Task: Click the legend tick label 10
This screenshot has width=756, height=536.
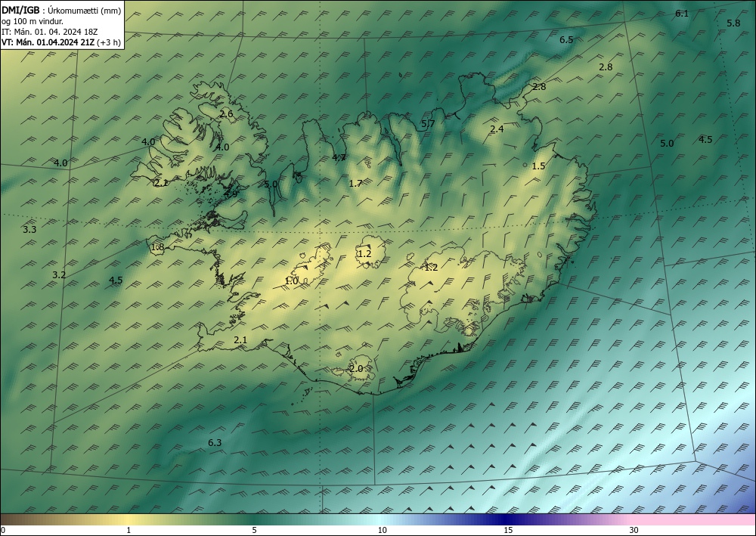Action: [x=382, y=530]
